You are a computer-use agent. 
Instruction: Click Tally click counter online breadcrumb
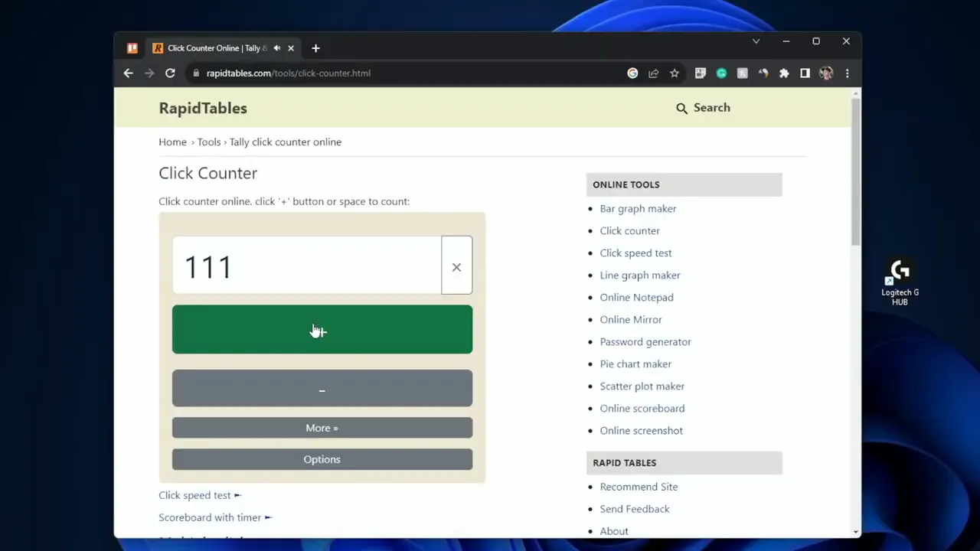tap(286, 142)
